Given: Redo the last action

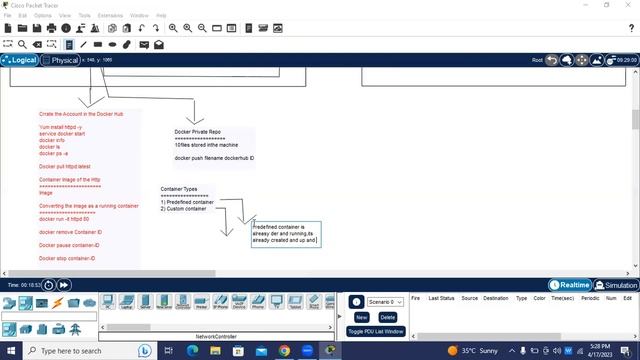Looking at the screenshot, I should (x=156, y=28).
